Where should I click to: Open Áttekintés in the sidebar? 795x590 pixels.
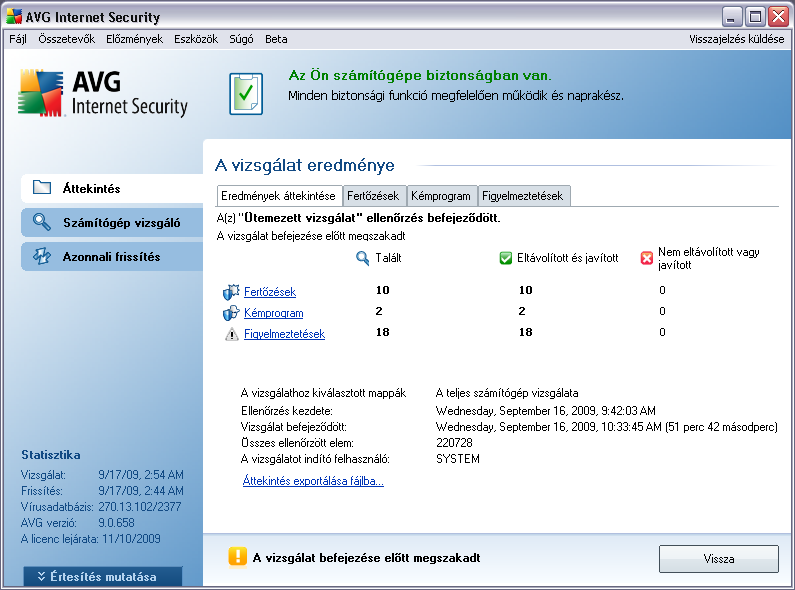coord(112,188)
